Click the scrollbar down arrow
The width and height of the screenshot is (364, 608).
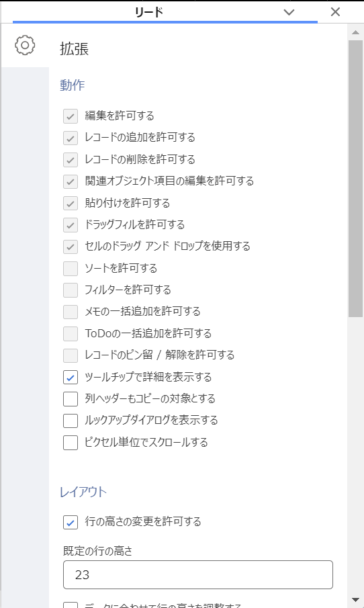click(x=355, y=600)
